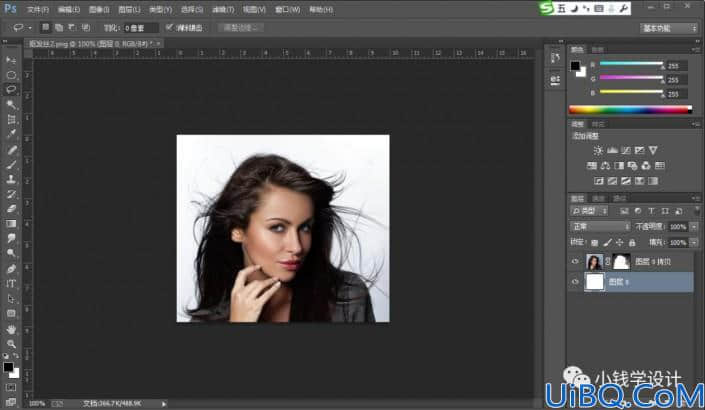Screen dimensions: 705x410
Task: Select the Quick Selection tool
Action: [x=11, y=104]
